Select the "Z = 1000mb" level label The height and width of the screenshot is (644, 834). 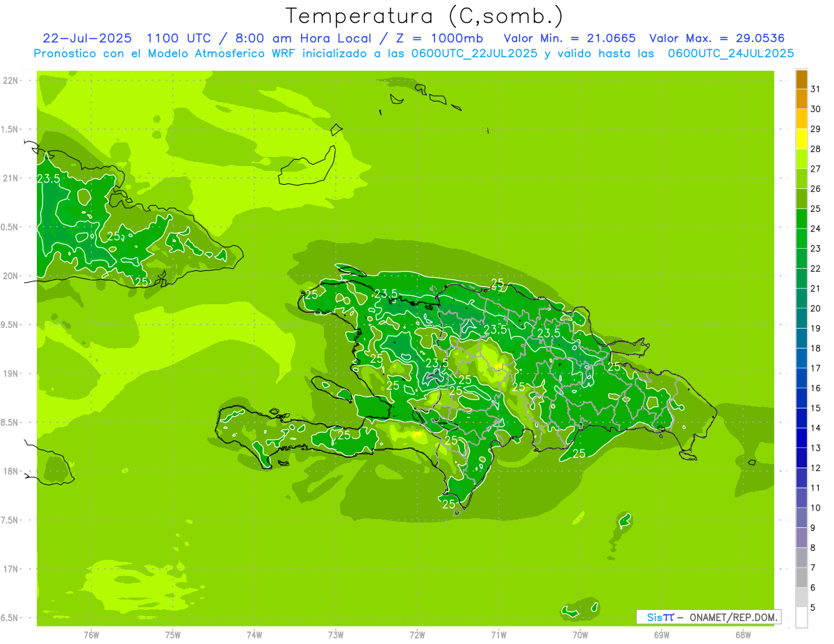tap(439, 38)
